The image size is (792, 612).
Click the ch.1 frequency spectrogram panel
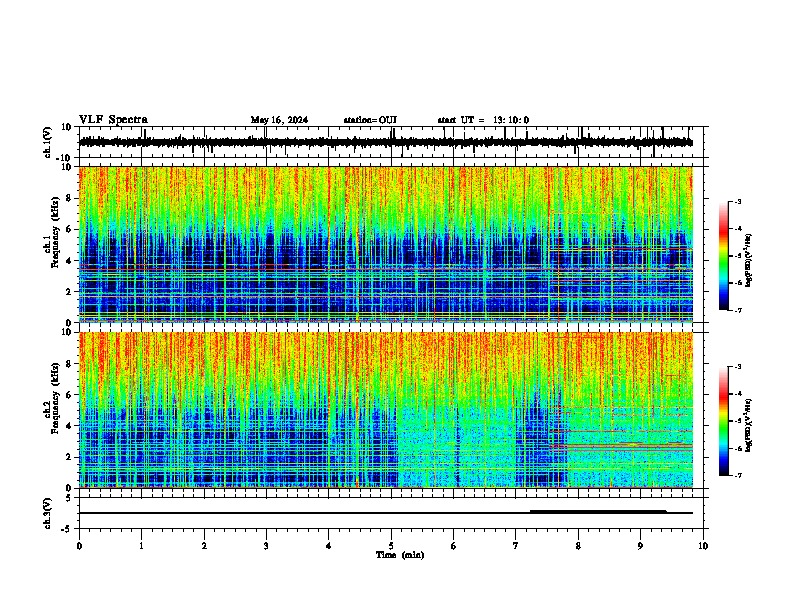pos(391,244)
